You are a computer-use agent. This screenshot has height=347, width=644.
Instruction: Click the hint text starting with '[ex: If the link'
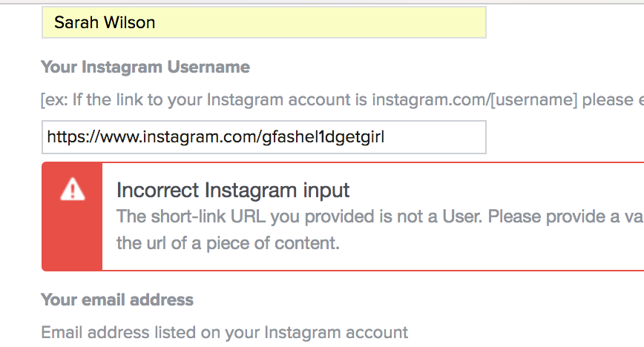(342, 100)
